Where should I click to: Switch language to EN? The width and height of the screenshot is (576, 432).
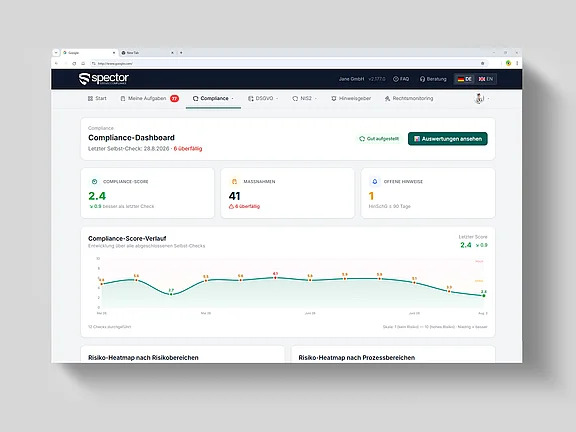point(486,79)
